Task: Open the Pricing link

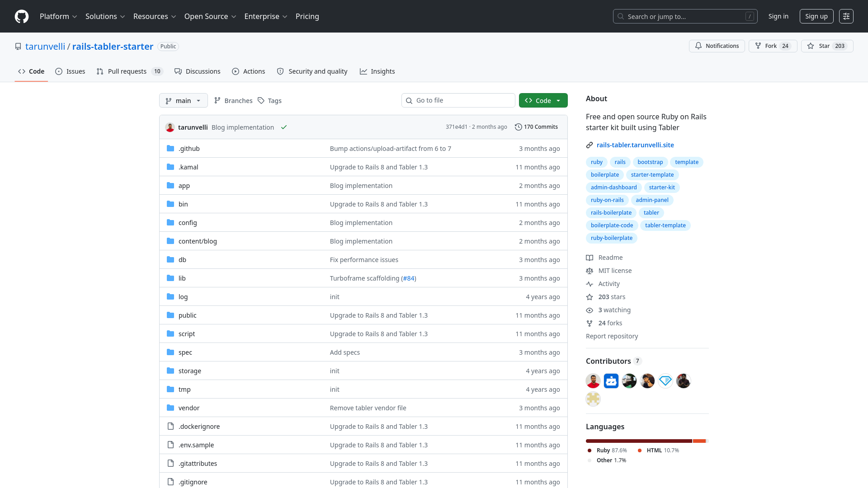Action: [x=307, y=16]
